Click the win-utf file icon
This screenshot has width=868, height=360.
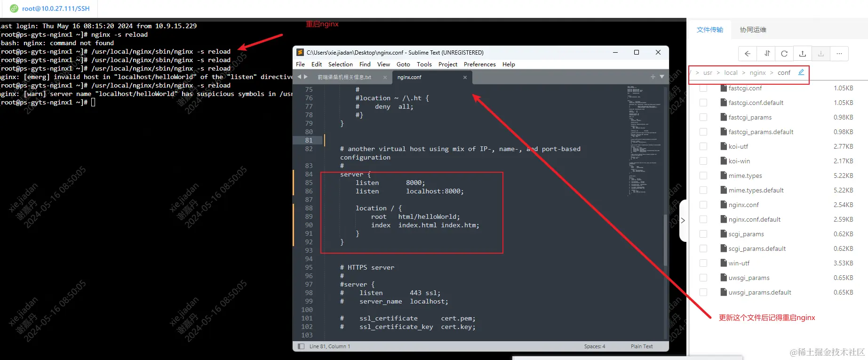click(x=724, y=263)
